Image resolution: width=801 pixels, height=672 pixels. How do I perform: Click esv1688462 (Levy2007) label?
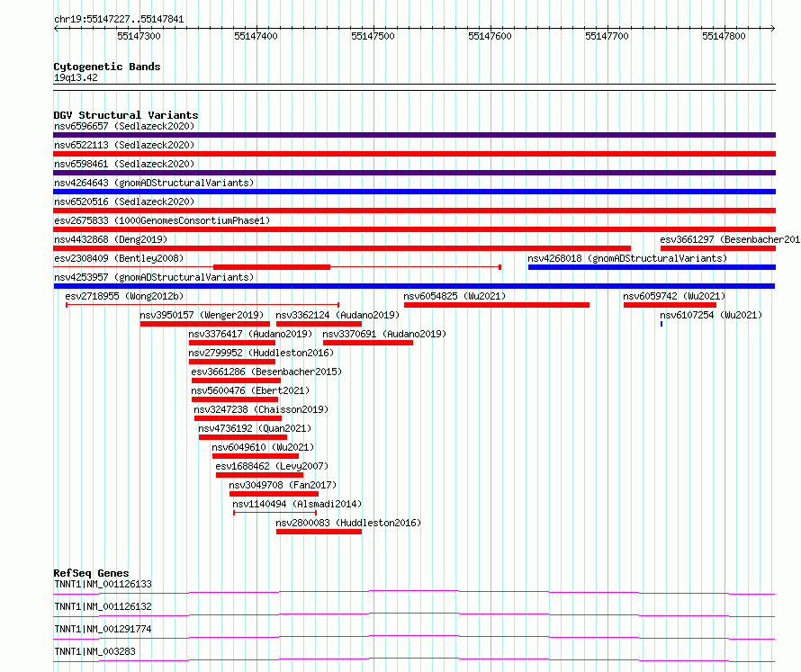click(x=272, y=466)
